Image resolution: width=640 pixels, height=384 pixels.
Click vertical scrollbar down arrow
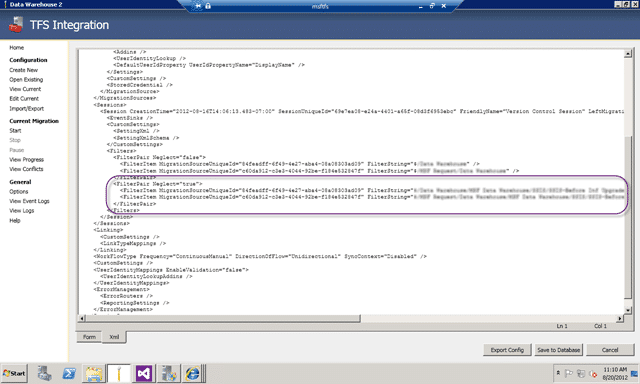pos(628,311)
